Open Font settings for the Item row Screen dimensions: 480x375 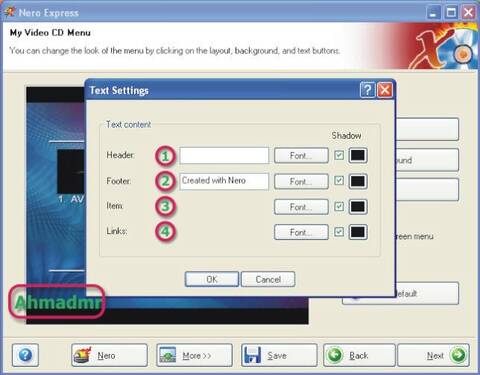(301, 207)
